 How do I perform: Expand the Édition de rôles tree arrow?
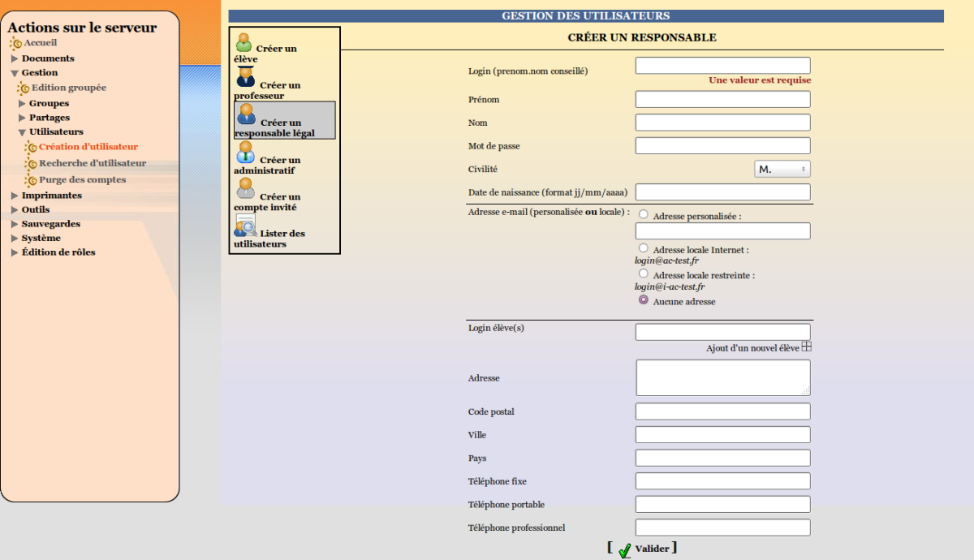15,252
